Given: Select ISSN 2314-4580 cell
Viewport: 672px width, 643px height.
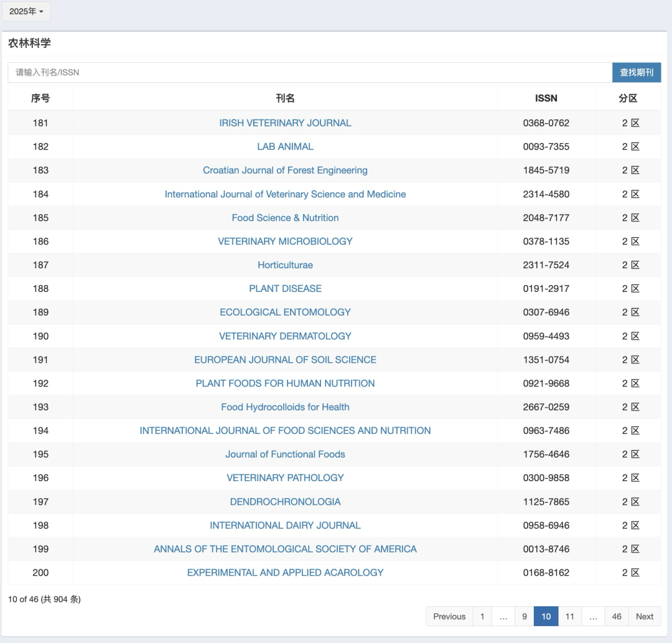Looking at the screenshot, I should 546,194.
